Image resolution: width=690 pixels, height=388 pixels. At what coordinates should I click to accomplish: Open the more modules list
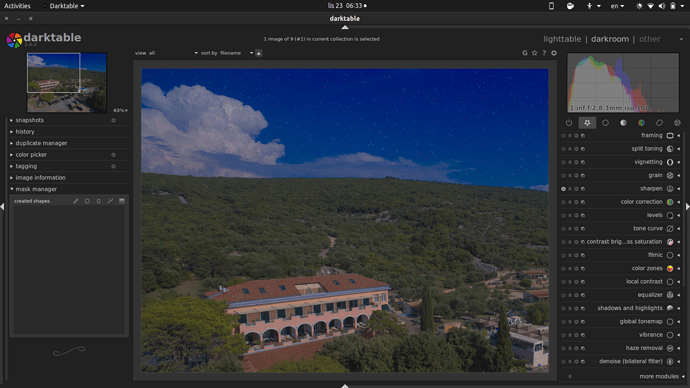point(659,376)
